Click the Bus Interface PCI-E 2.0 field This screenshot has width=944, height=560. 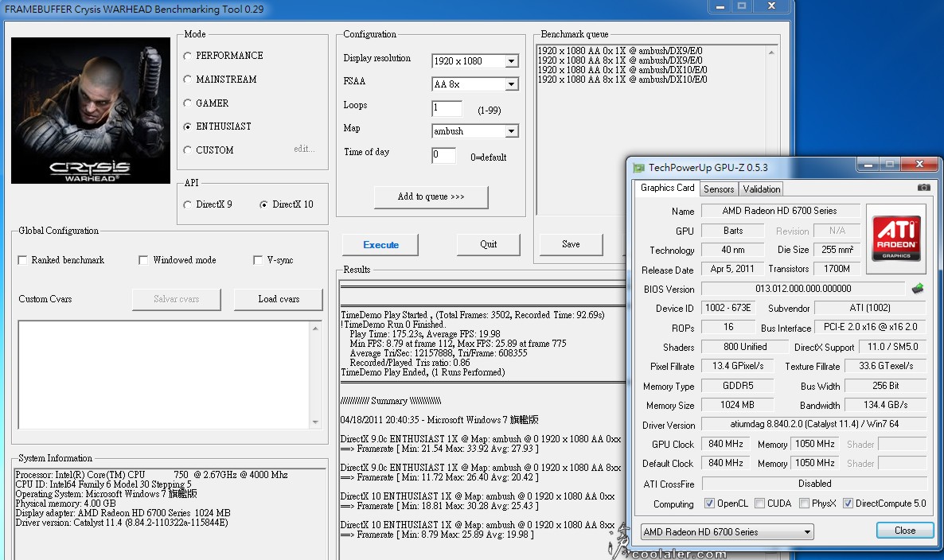[x=870, y=327]
